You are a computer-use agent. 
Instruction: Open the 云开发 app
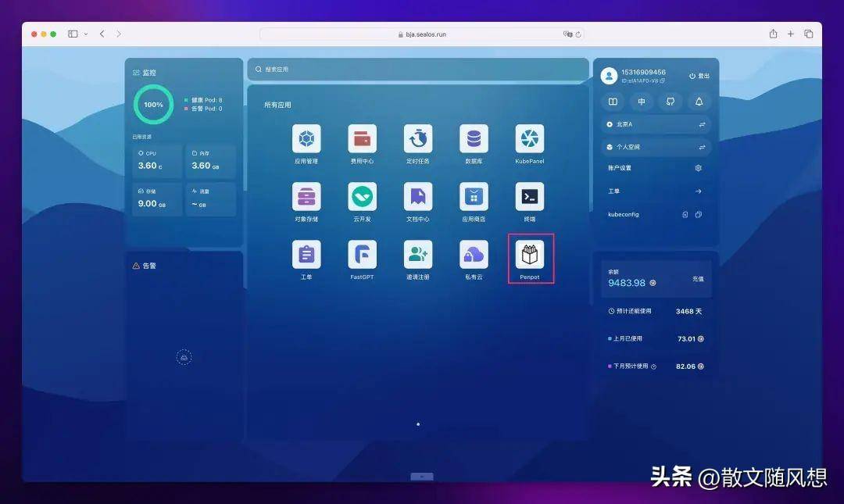coord(362,197)
